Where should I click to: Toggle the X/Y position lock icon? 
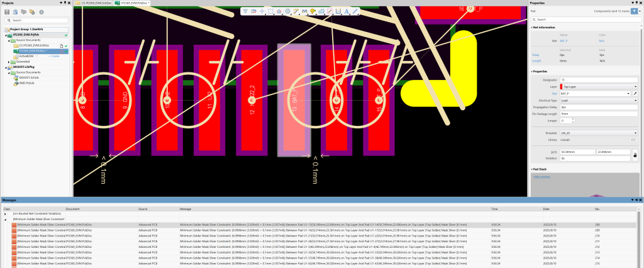pyautogui.click(x=635, y=155)
